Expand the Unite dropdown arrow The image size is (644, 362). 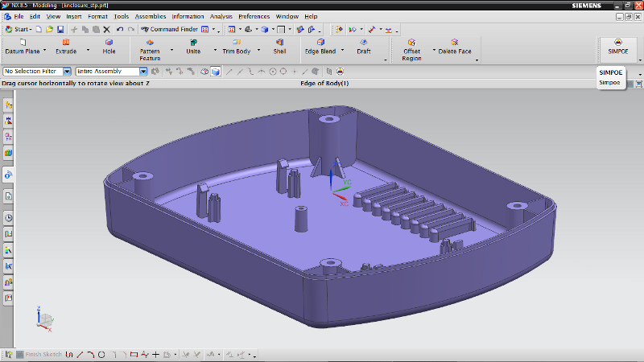point(215,50)
